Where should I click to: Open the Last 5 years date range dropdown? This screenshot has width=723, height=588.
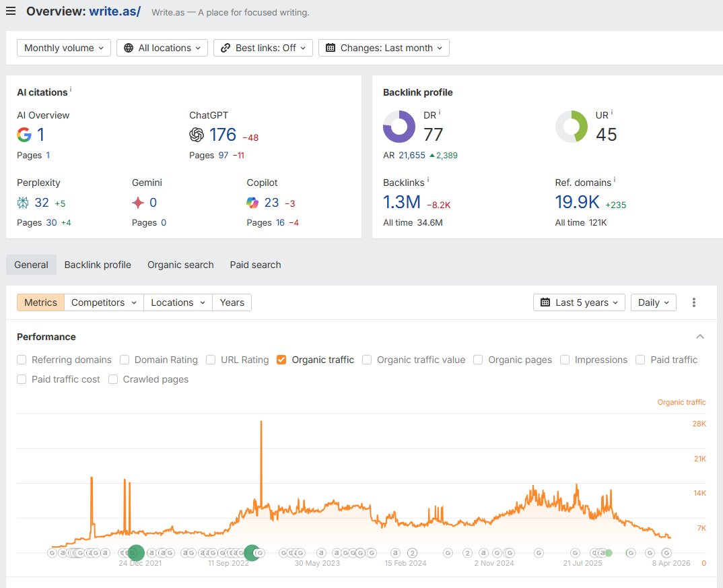click(x=579, y=302)
